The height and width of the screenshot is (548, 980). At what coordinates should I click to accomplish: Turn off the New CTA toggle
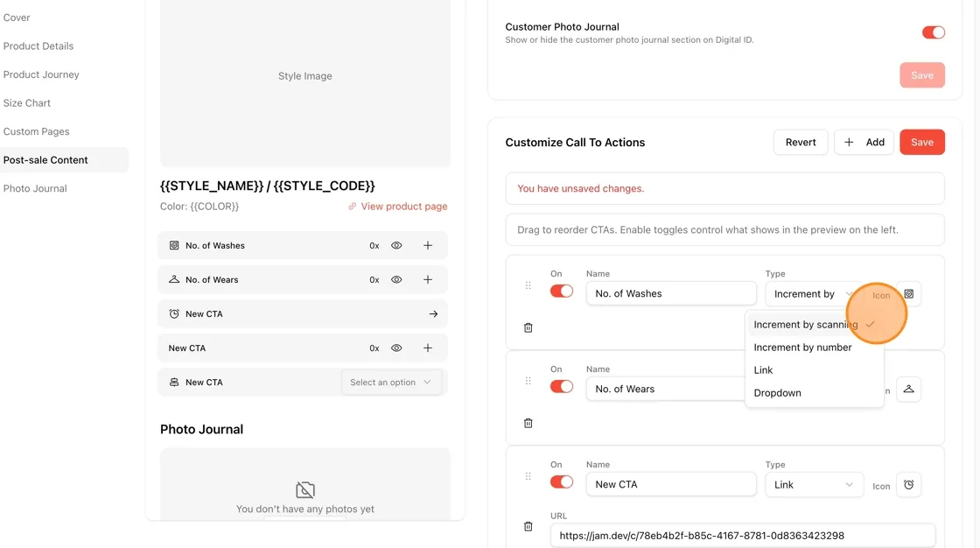pyautogui.click(x=561, y=481)
